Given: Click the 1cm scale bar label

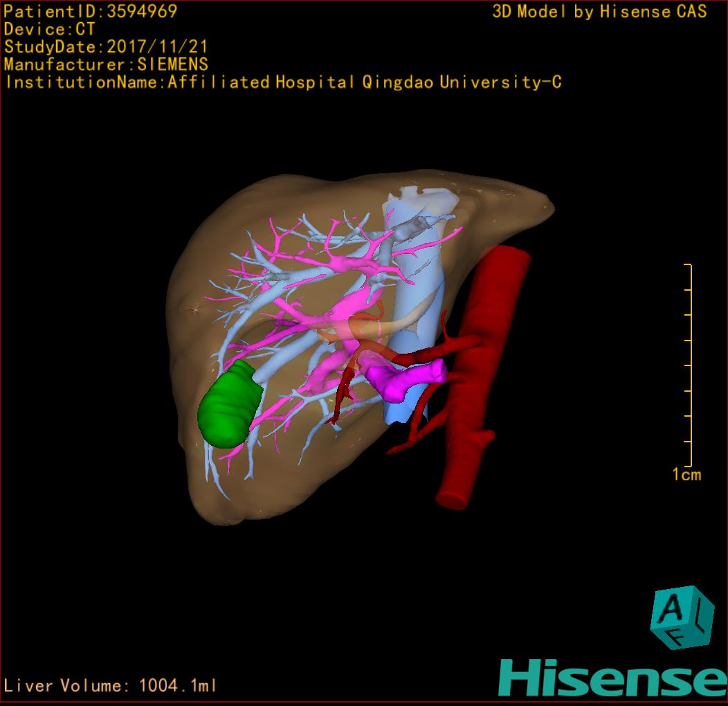Looking at the screenshot, I should 686,475.
